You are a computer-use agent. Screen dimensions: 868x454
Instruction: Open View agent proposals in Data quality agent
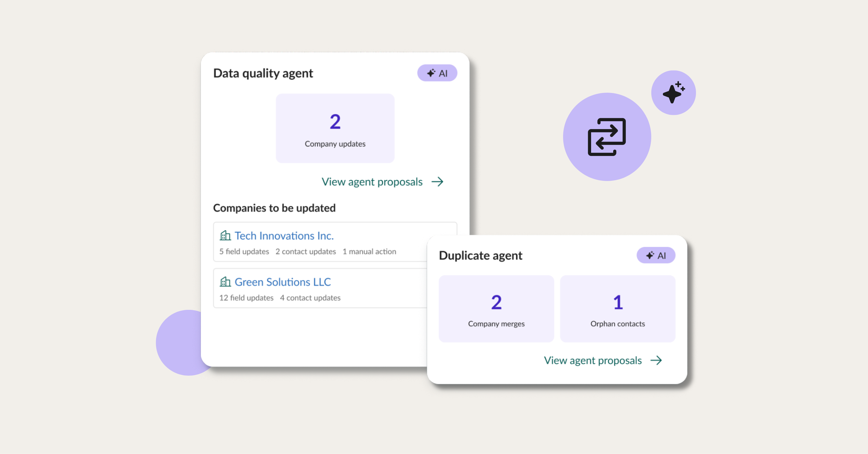(x=372, y=182)
